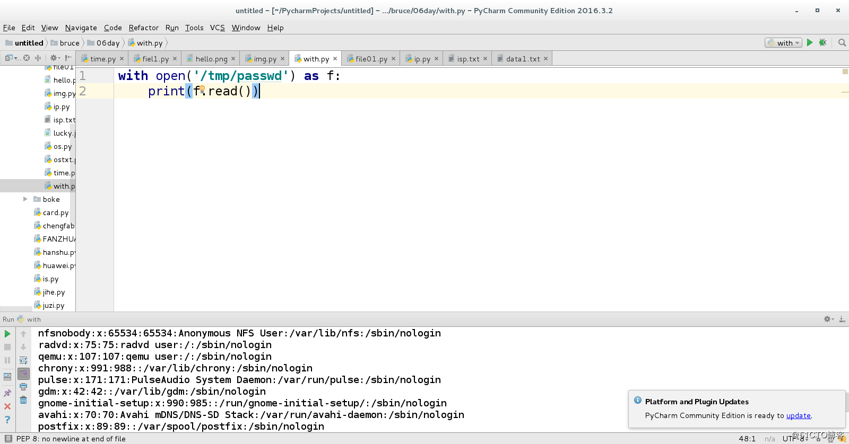Image resolution: width=849 pixels, height=444 pixels.
Task: Open Help via the blue question mark
Action: tap(8, 420)
